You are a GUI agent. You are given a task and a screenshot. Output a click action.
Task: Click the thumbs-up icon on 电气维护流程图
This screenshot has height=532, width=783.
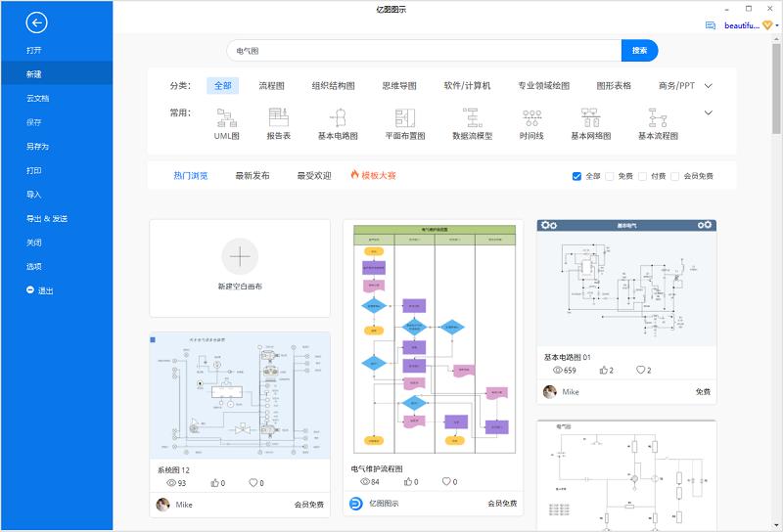pos(408,481)
